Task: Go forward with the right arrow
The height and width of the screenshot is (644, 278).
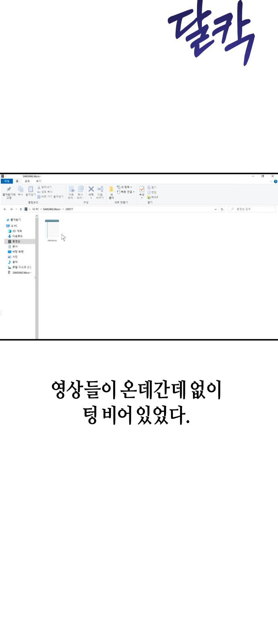Action: (11, 209)
